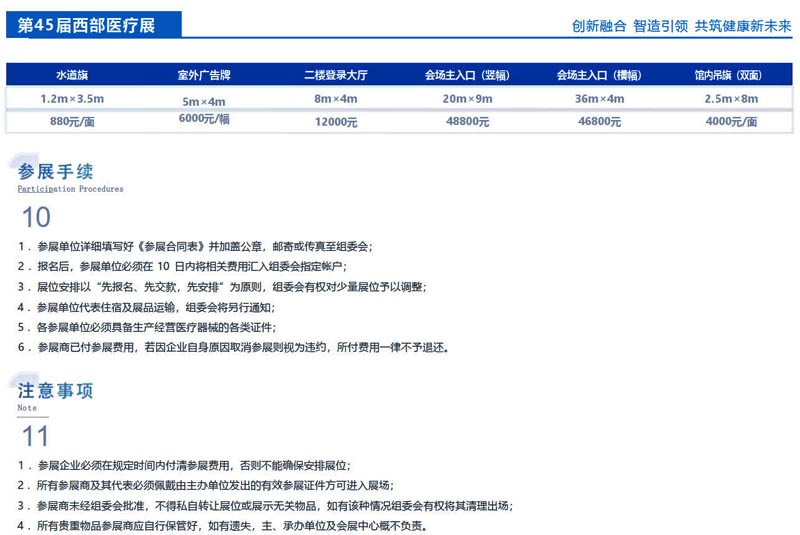The height and width of the screenshot is (535, 800).
Task: Click the 1.2m×3.5m size cell
Action: pyautogui.click(x=71, y=98)
